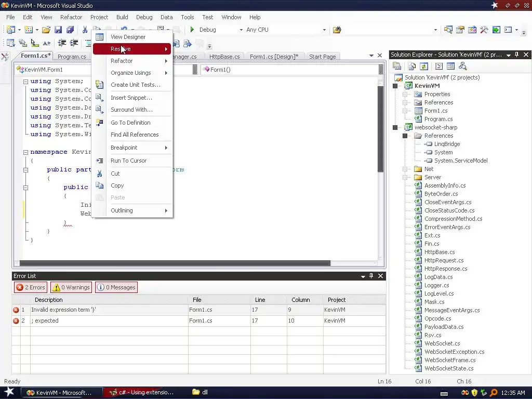Open the active files tab list arrow
The height and width of the screenshot is (399, 532).
click(371, 56)
